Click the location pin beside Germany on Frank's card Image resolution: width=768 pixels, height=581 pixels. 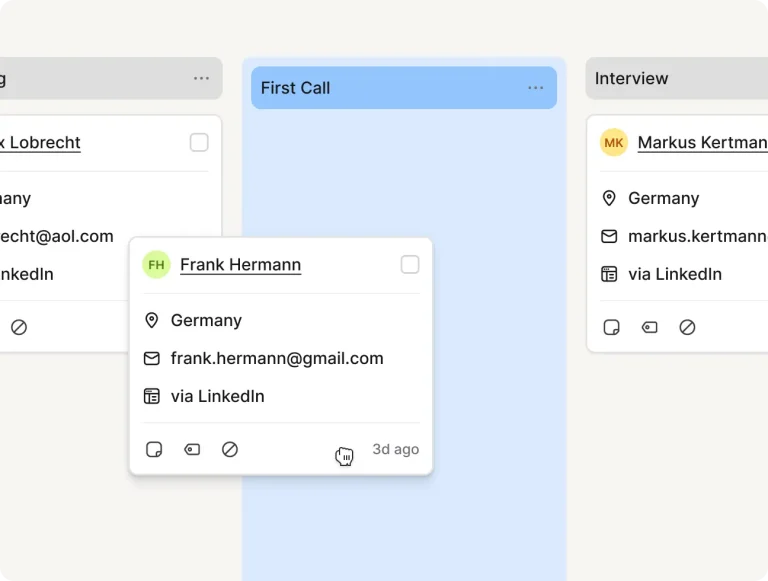[x=152, y=321]
